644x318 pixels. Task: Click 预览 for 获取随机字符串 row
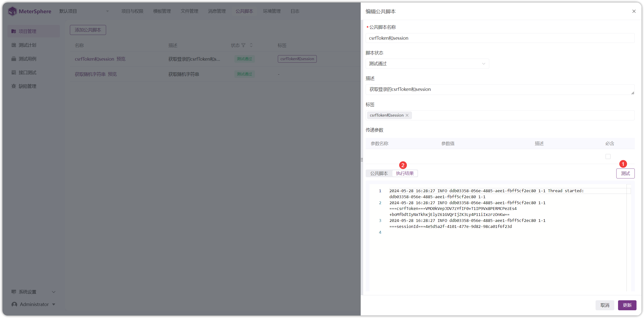click(112, 74)
